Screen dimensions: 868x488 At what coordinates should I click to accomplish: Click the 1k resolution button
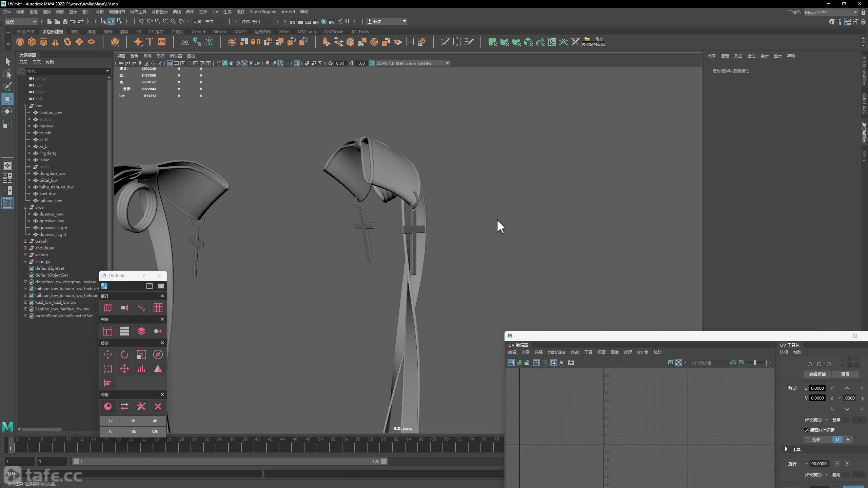tap(111, 421)
